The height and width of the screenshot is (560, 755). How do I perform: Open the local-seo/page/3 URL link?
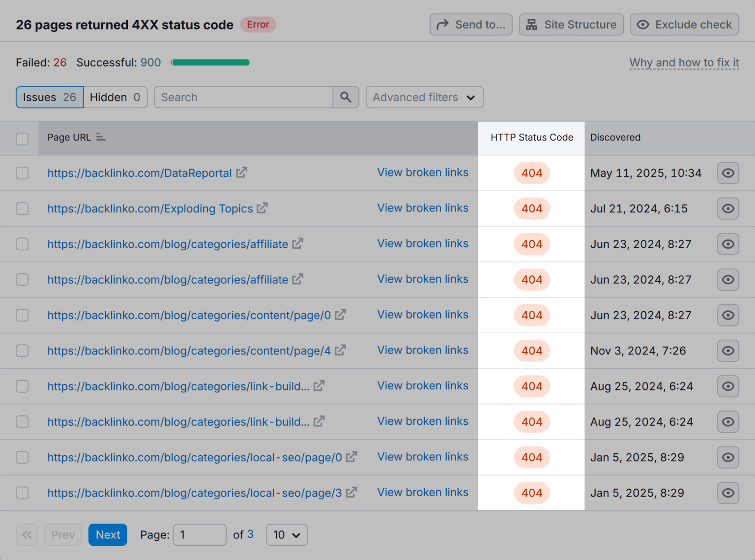pos(195,493)
